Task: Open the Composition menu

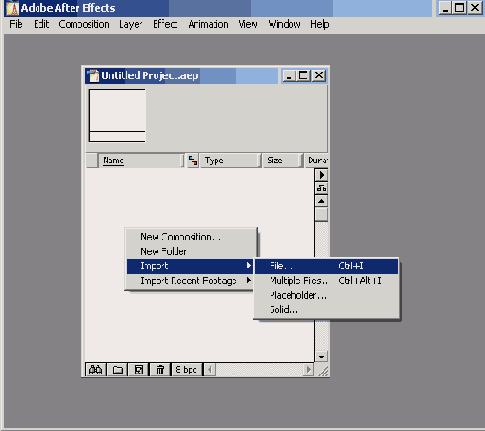Action: pyautogui.click(x=84, y=24)
